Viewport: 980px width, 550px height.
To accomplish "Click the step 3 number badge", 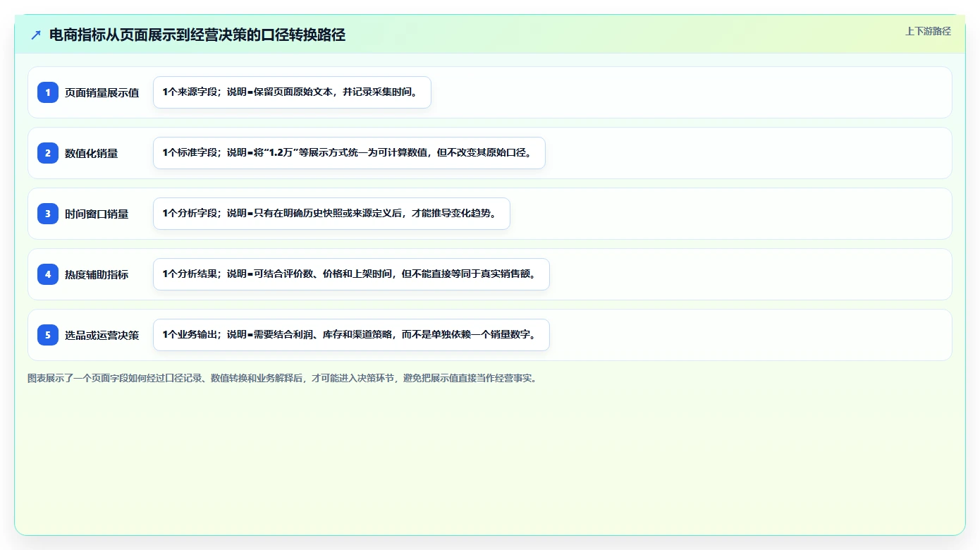I will [x=48, y=214].
